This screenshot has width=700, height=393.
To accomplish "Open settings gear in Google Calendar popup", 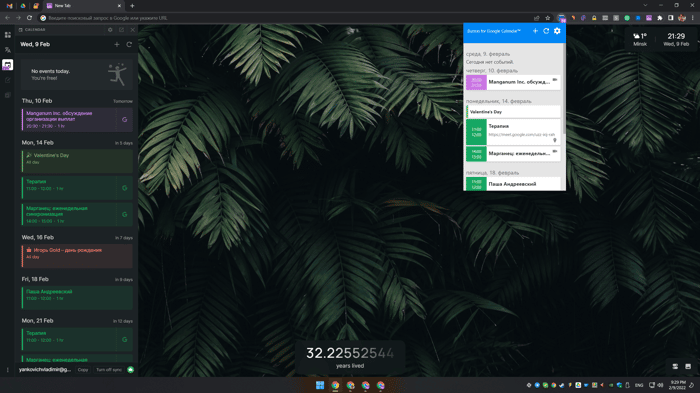I will pos(557,31).
